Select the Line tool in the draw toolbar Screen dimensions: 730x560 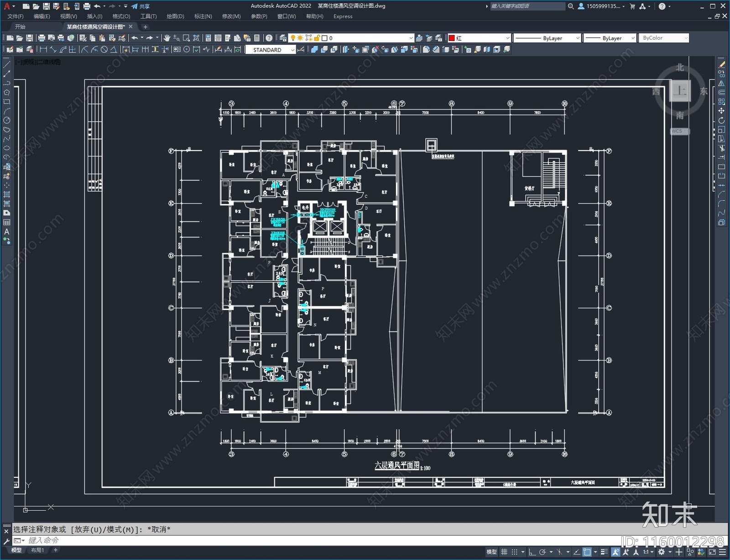(x=7, y=65)
